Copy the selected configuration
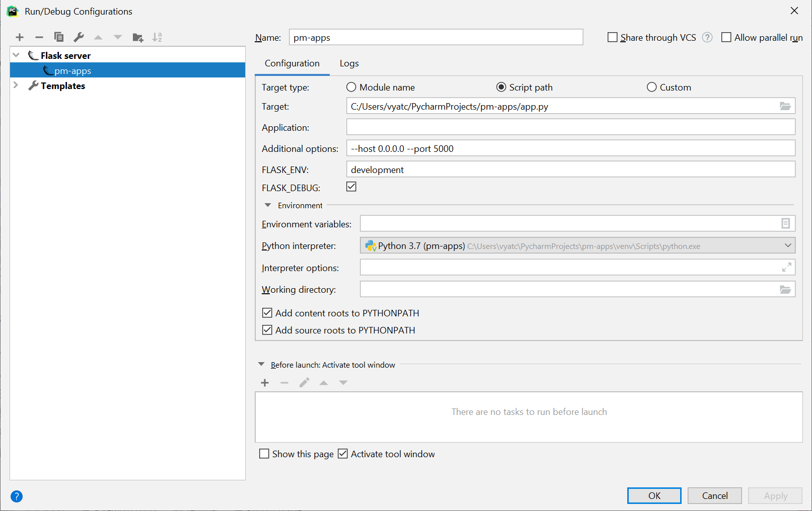 pos(59,37)
